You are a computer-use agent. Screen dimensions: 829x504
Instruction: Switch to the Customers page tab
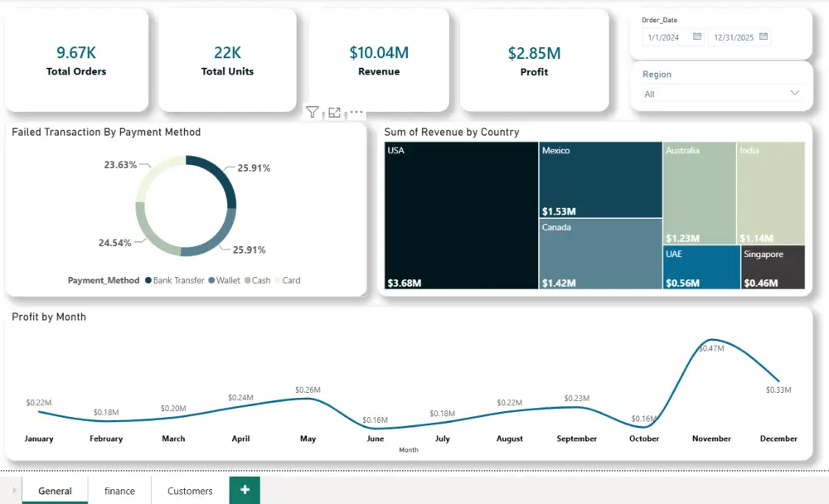pyautogui.click(x=190, y=490)
